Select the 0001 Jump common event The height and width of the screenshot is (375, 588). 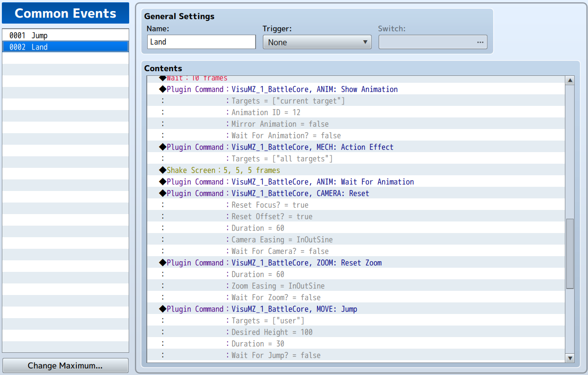65,35
